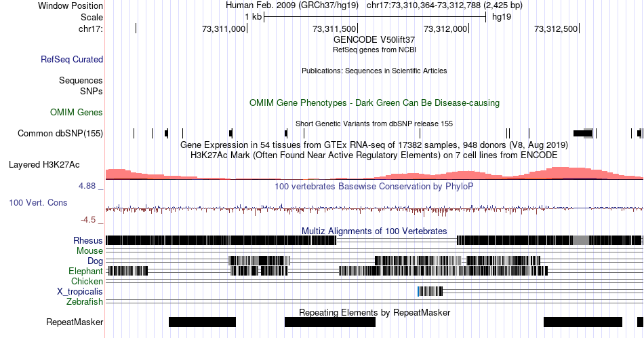The height and width of the screenshot is (338, 644).
Task: Click the Elephant alignment block at far left
Action: pyautogui.click(x=127, y=271)
